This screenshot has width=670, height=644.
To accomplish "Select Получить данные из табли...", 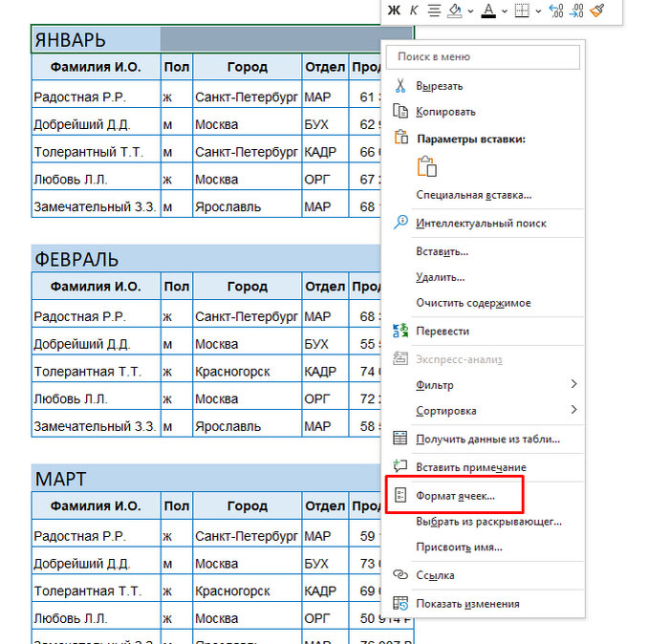I will [488, 439].
